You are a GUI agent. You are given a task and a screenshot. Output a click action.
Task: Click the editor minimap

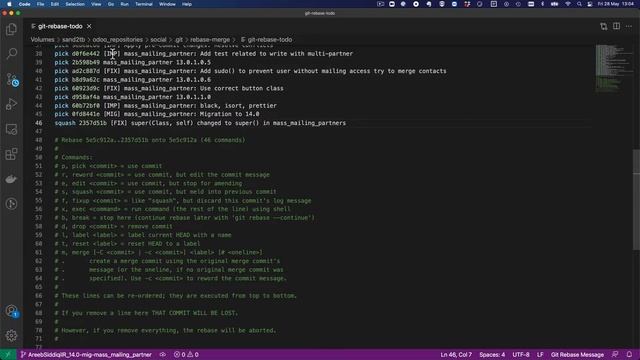click(x=613, y=68)
